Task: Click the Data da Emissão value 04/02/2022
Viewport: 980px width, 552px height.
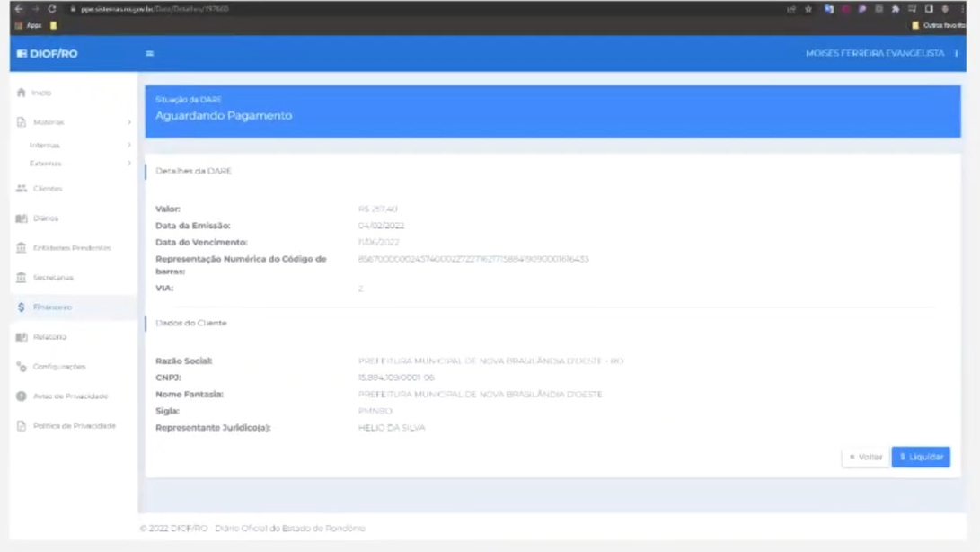Action: click(381, 226)
